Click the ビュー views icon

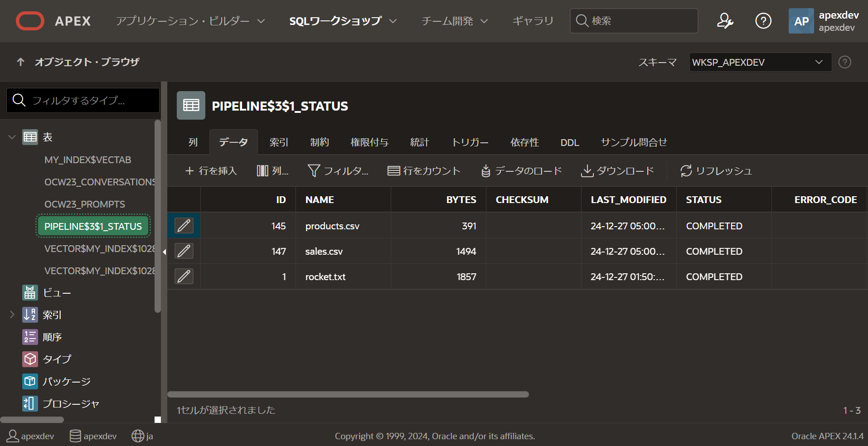pos(30,293)
